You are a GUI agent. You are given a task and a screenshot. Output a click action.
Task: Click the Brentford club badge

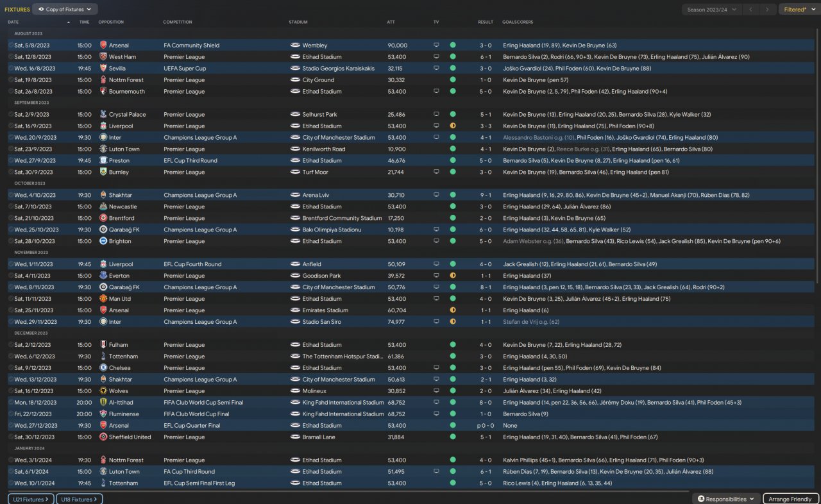(x=103, y=219)
